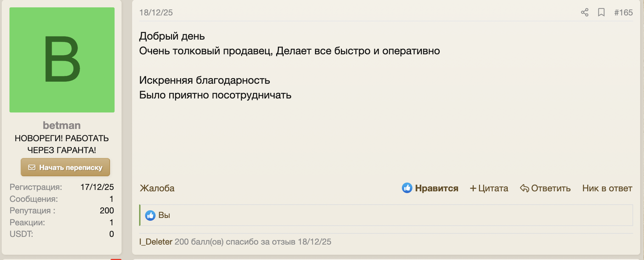Open I_Deleter's profile link
644x260 pixels.
[155, 241]
